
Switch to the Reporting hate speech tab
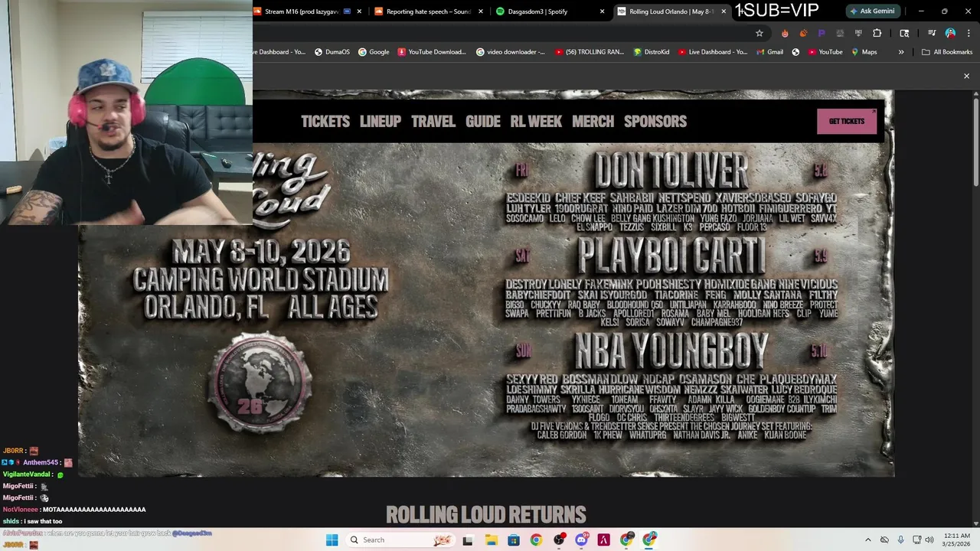pos(428,11)
